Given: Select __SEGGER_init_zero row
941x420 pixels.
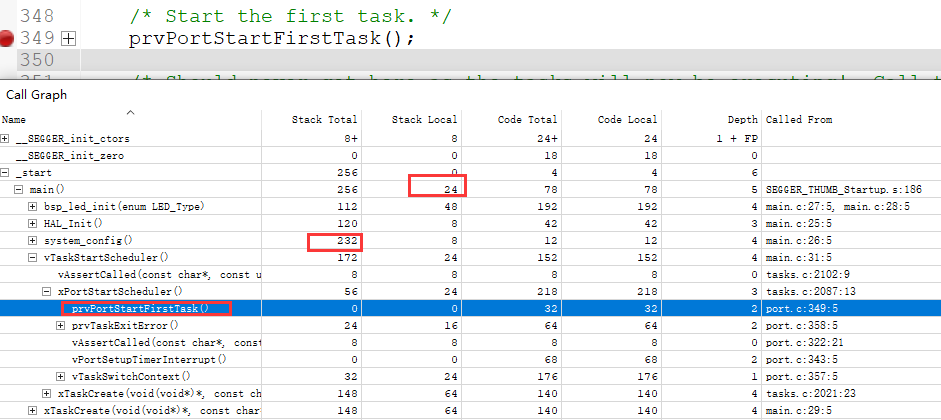Looking at the screenshot, I should coord(470,156).
